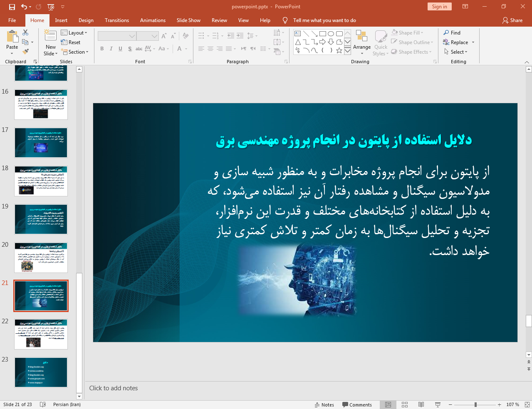Switch to the Slide Show tab
This screenshot has width=532, height=409.
[188, 20]
